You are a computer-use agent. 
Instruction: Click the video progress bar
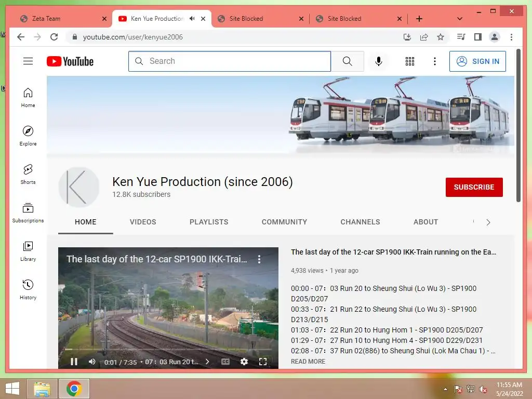[x=168, y=349]
